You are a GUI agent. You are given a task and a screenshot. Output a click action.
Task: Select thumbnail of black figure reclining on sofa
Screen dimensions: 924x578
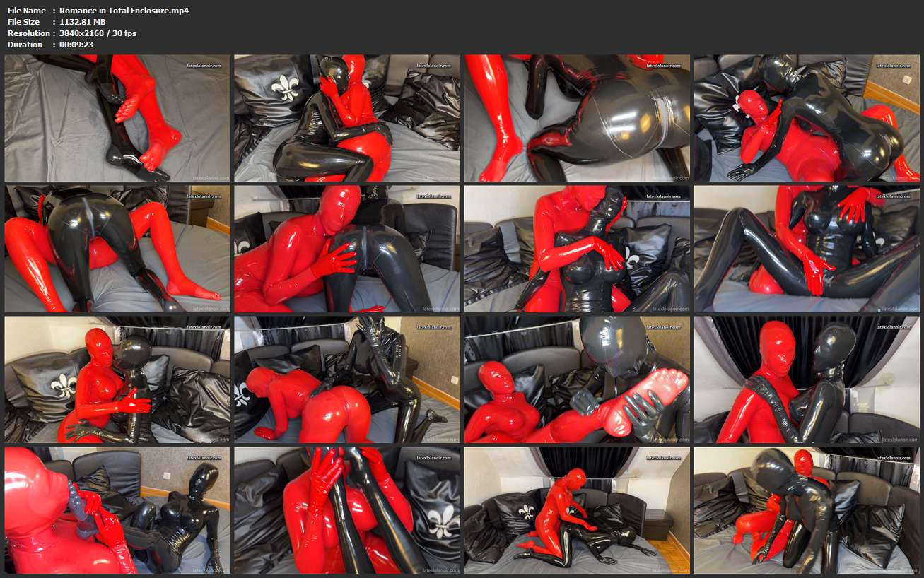807,249
